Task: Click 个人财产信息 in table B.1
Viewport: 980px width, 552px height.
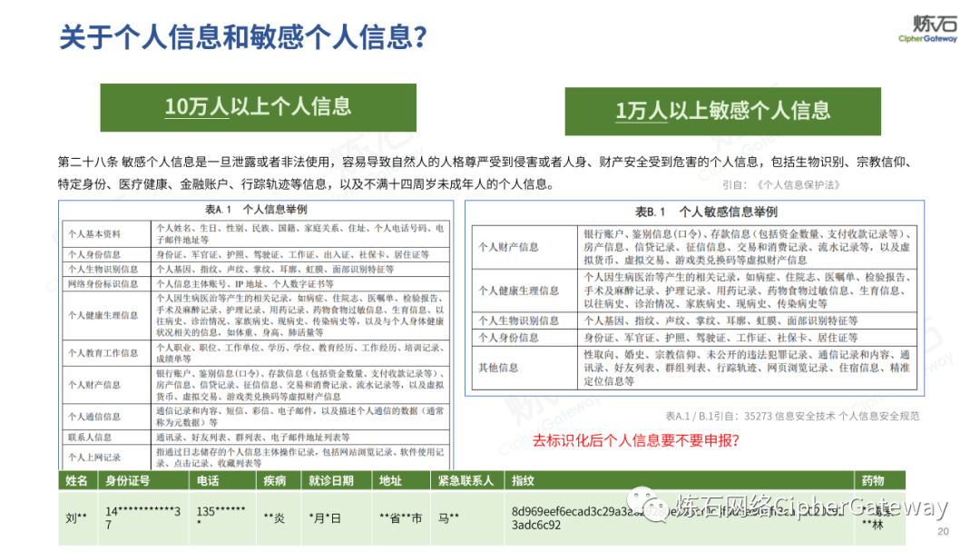Action: (508, 247)
